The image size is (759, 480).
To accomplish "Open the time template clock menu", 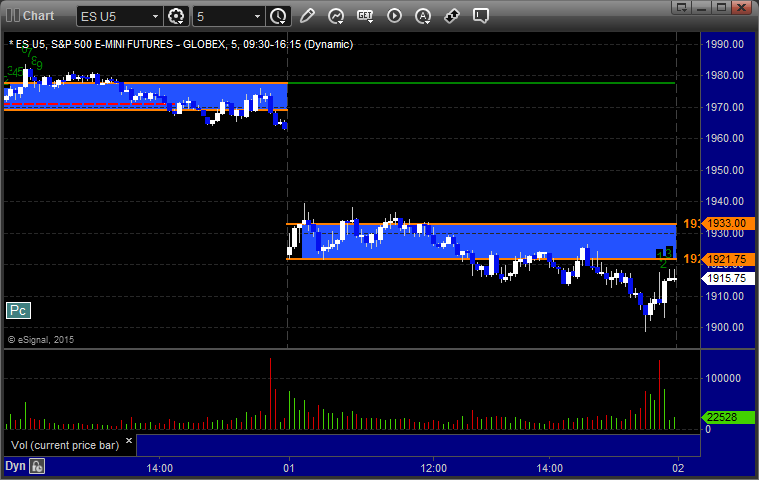I will click(278, 16).
